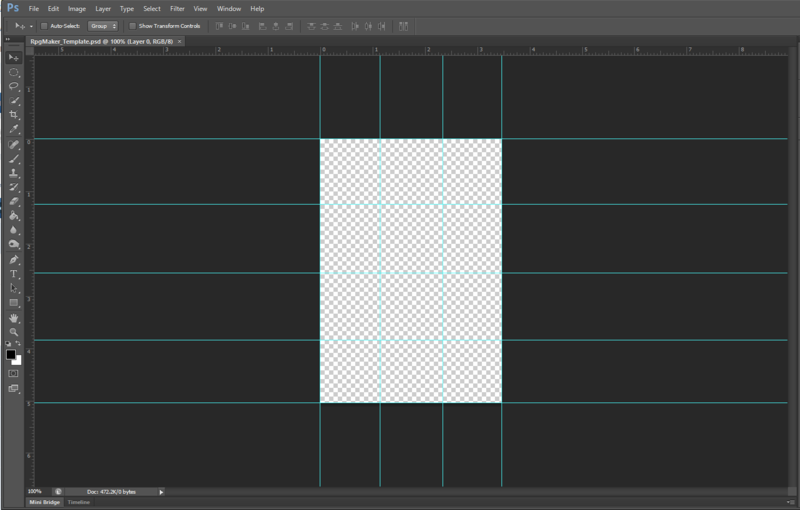Choose the Horizontal Type tool
This screenshot has width=800, height=510.
[x=14, y=273]
